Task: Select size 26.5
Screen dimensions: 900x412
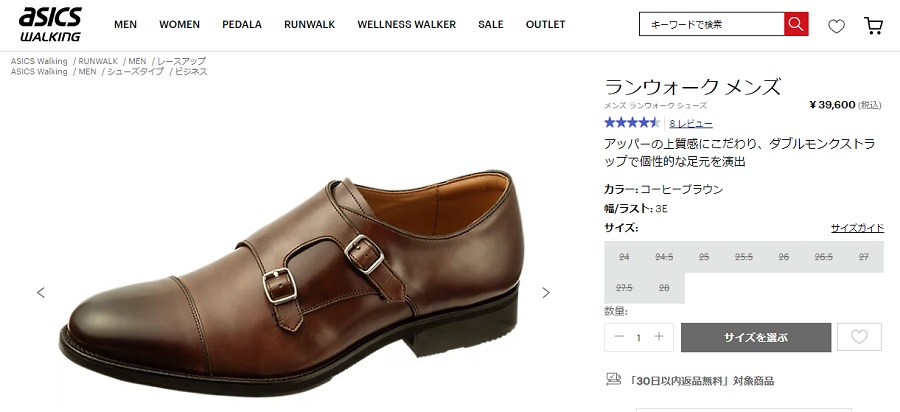Action: (x=824, y=257)
